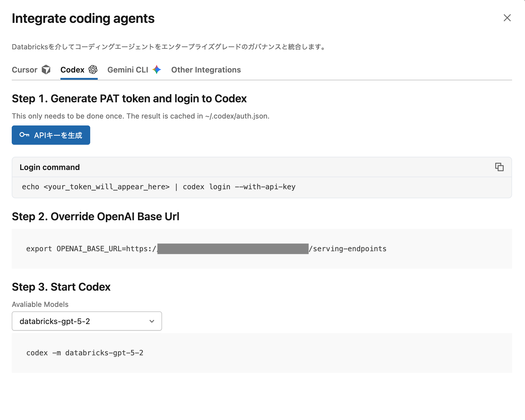Expand the models list using the chevron arrow
This screenshot has height=420, width=525.
[x=152, y=321]
